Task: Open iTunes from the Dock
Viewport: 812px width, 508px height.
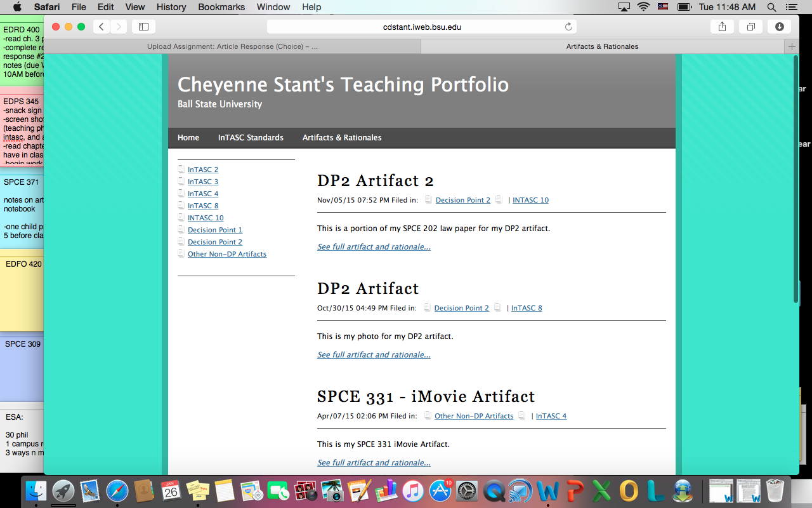Action: click(x=412, y=491)
